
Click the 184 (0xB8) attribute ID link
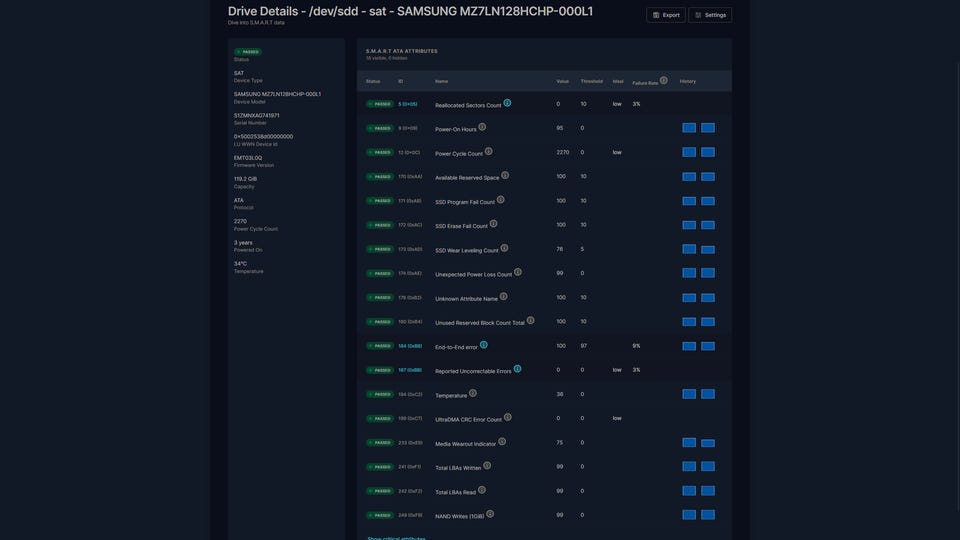click(410, 346)
